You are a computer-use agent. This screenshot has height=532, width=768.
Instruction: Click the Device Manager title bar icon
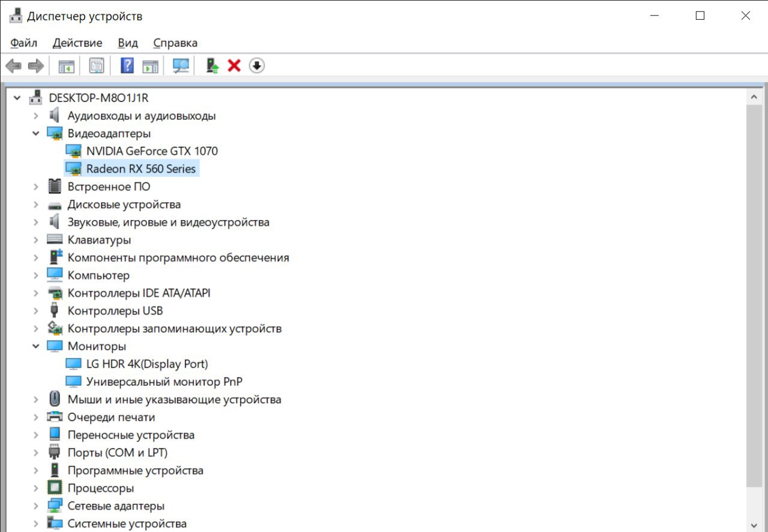click(16, 16)
